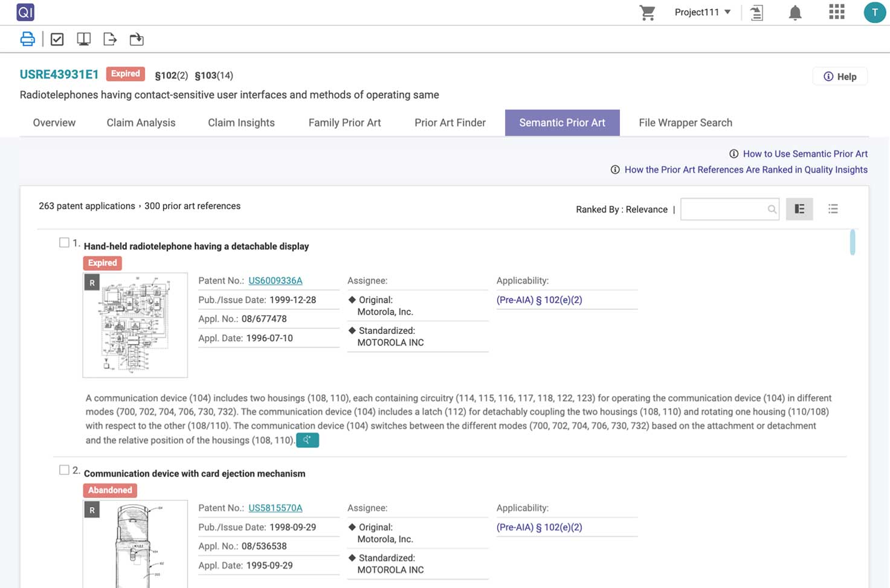Expand the Project111 dropdown
Screen dimensions: 890x588
click(702, 12)
